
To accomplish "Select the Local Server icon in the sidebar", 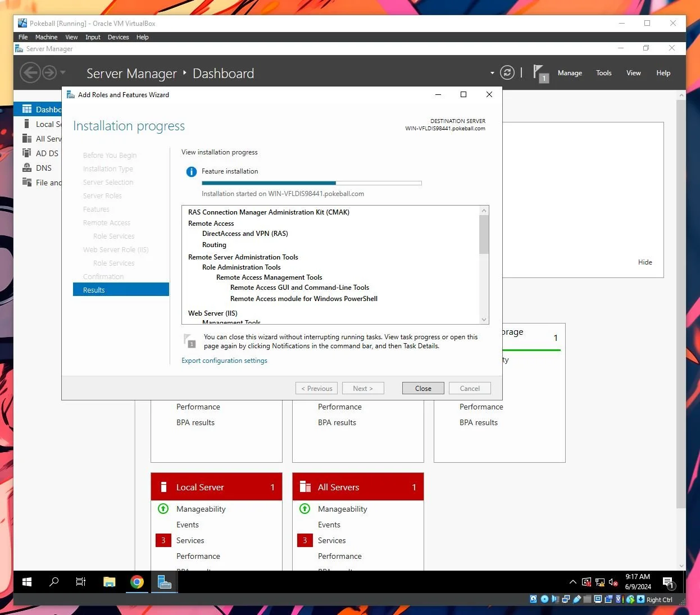I will click(26, 124).
